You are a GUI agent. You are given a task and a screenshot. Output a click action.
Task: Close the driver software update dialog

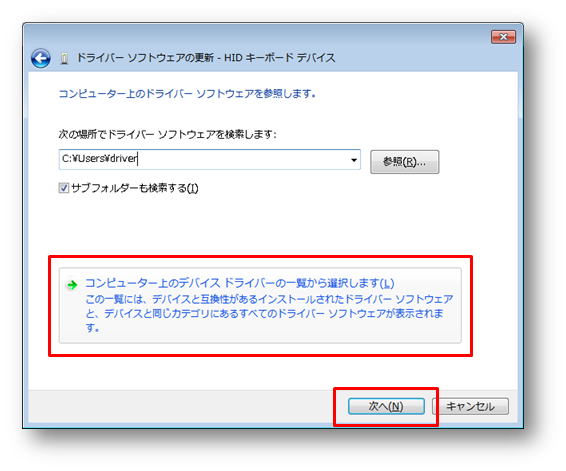[503, 37]
